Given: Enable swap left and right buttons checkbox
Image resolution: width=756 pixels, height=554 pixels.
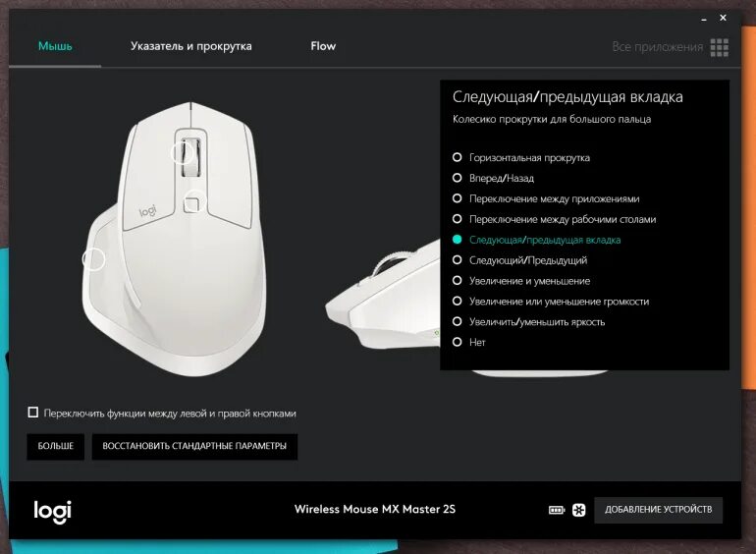Looking at the screenshot, I should [x=32, y=413].
